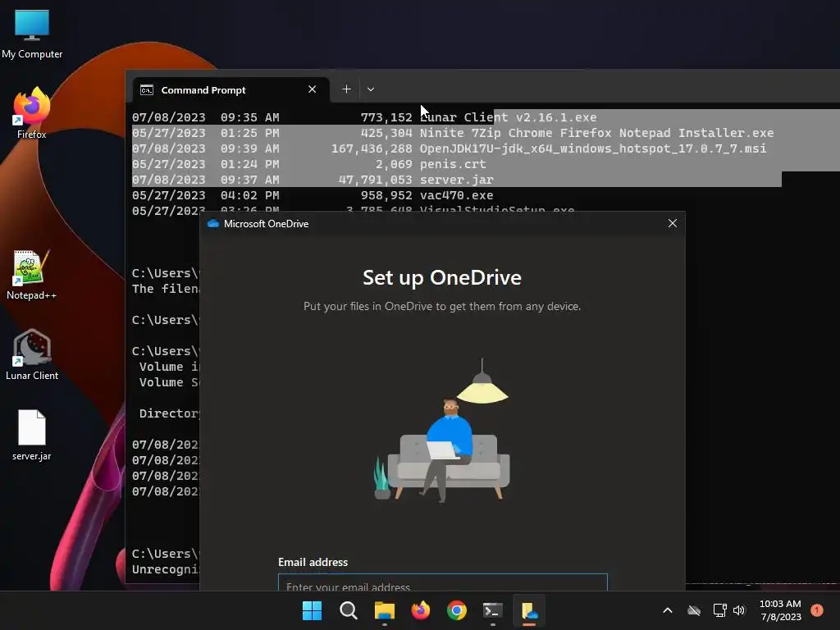The width and height of the screenshot is (840, 630).
Task: Open My Computer desktop icon
Action: click(x=32, y=34)
